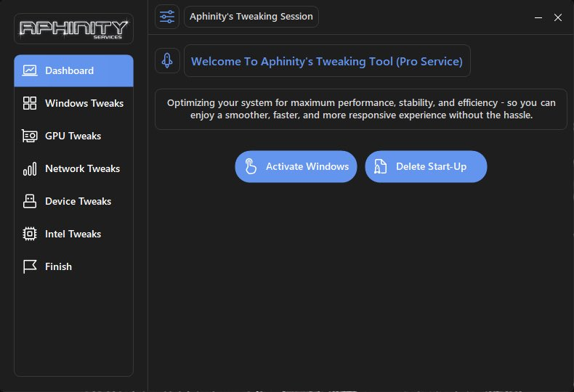Go to the Finish step

click(x=73, y=266)
